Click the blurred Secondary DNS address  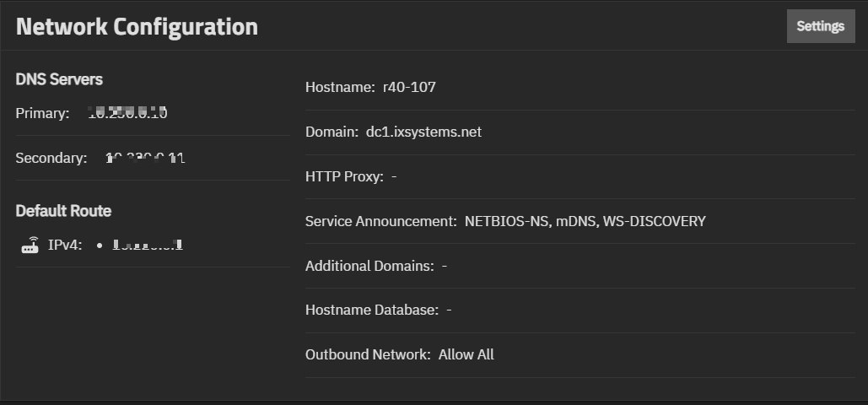click(x=145, y=158)
